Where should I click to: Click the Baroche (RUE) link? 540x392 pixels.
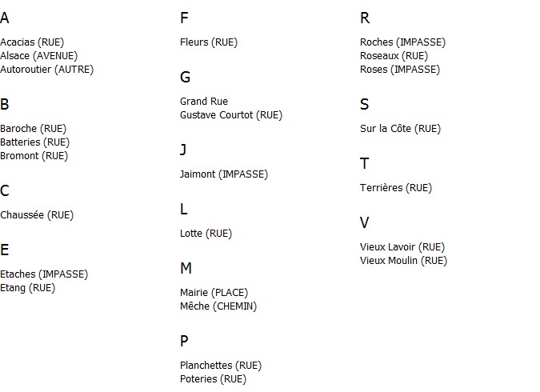[x=34, y=129]
